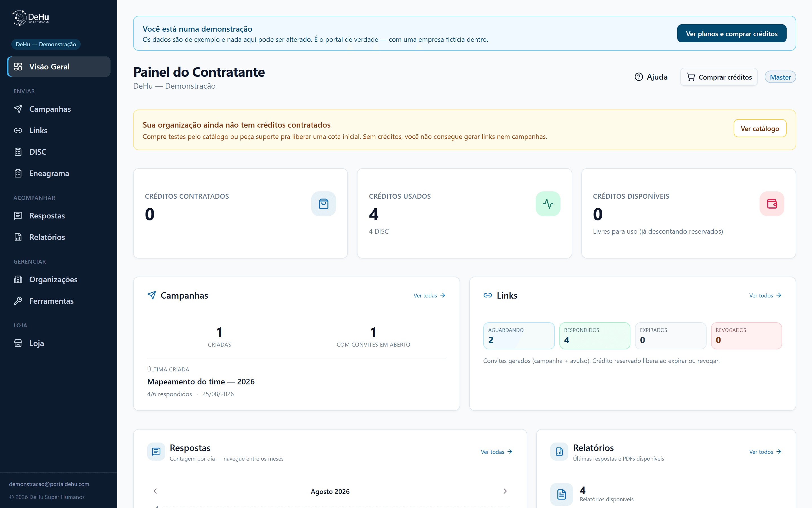Open DISC in sidebar menu
The height and width of the screenshot is (508, 812).
click(59, 152)
